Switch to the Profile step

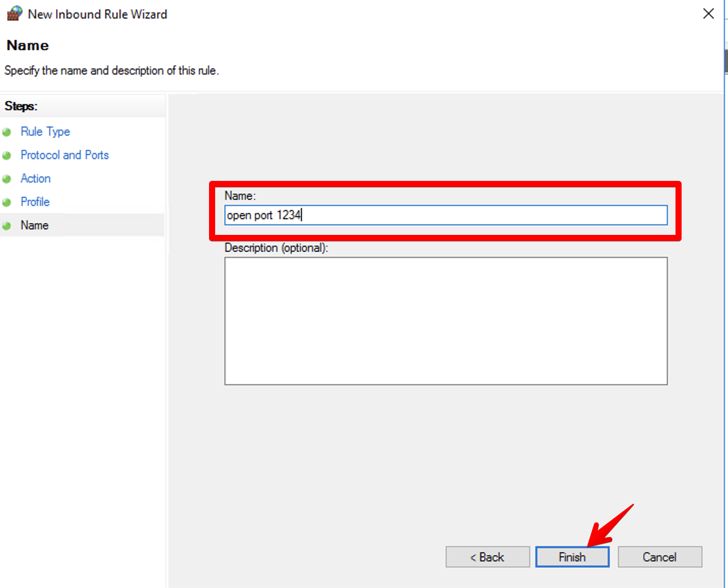point(35,202)
